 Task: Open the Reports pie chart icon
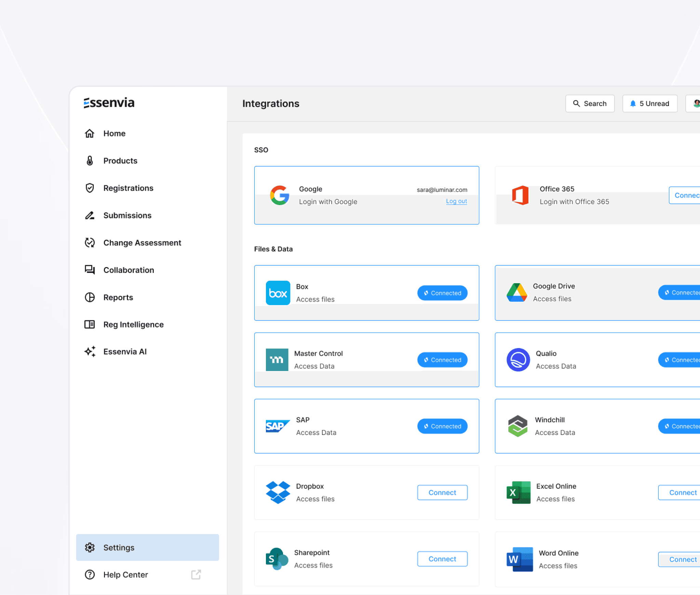(x=90, y=297)
